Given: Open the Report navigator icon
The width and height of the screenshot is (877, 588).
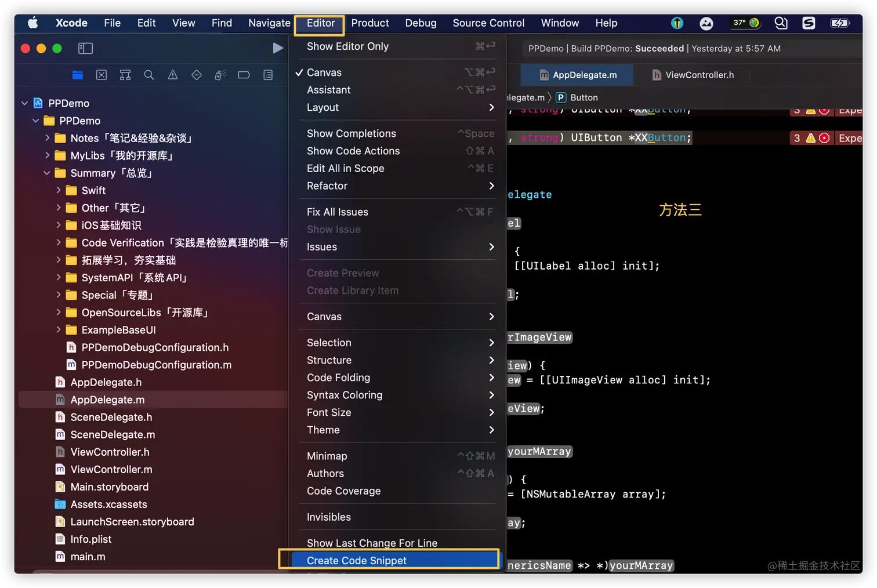Looking at the screenshot, I should [x=268, y=75].
